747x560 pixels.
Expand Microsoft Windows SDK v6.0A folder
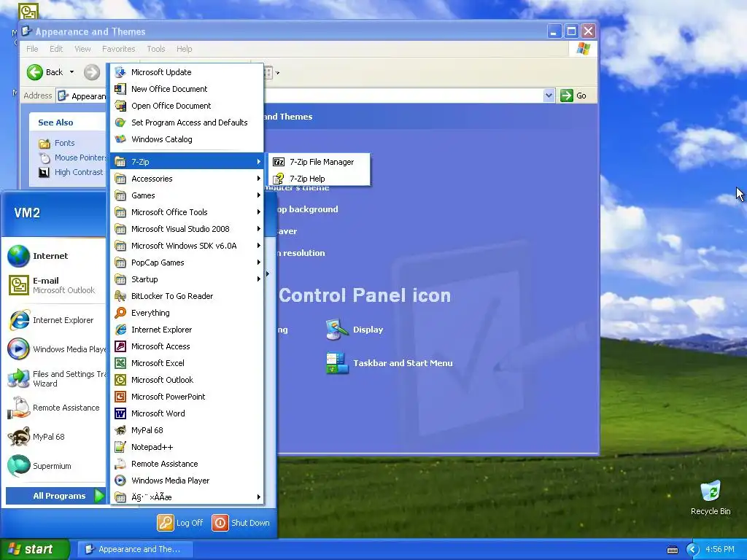(x=187, y=246)
